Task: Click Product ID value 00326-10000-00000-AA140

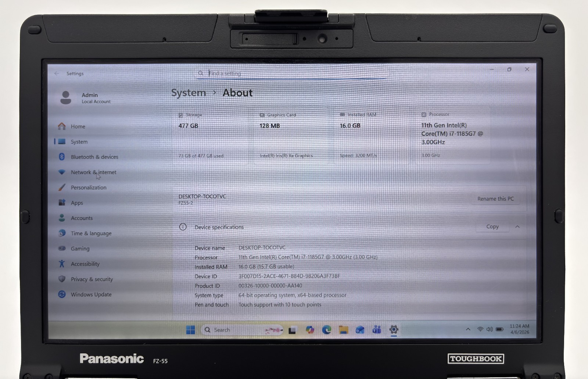Action: point(270,286)
